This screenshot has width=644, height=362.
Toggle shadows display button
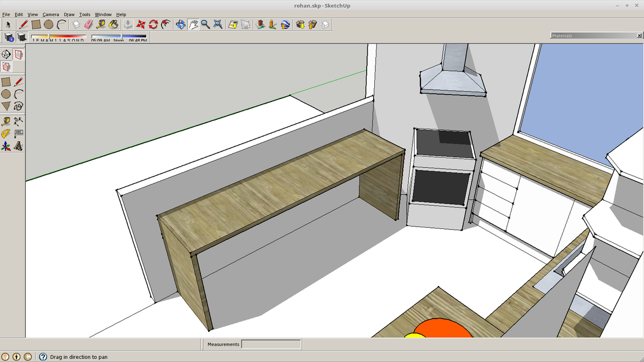click(21, 37)
